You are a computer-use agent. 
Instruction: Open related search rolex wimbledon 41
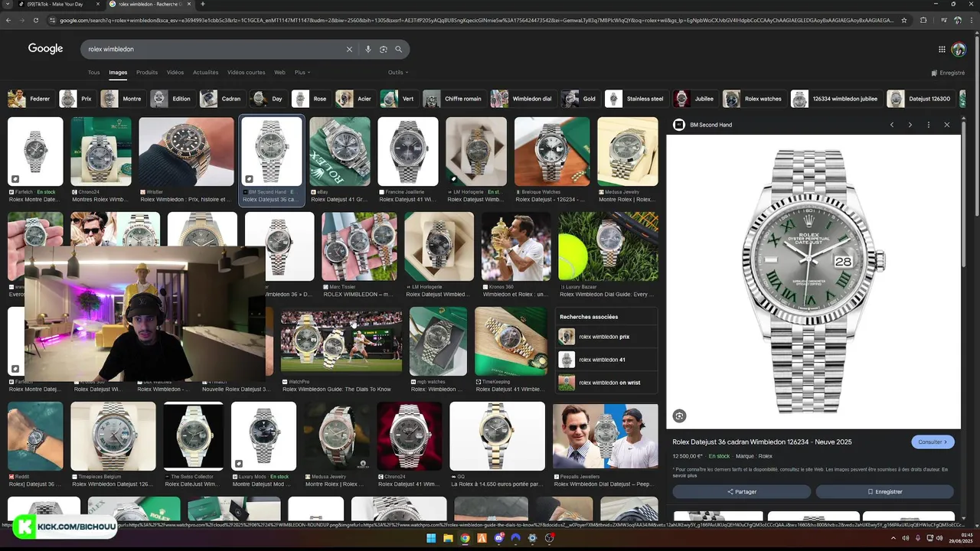tap(606, 360)
